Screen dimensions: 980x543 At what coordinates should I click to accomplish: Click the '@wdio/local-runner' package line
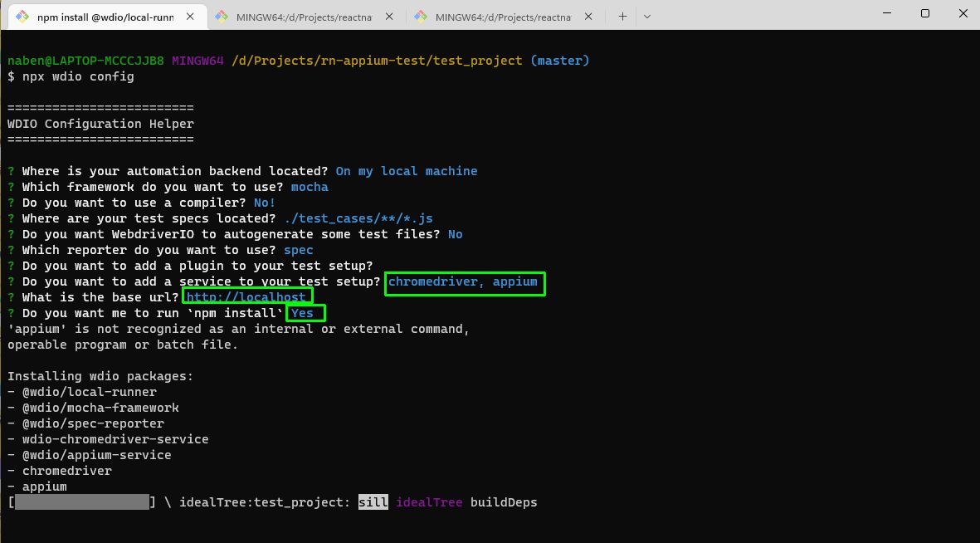(82, 392)
